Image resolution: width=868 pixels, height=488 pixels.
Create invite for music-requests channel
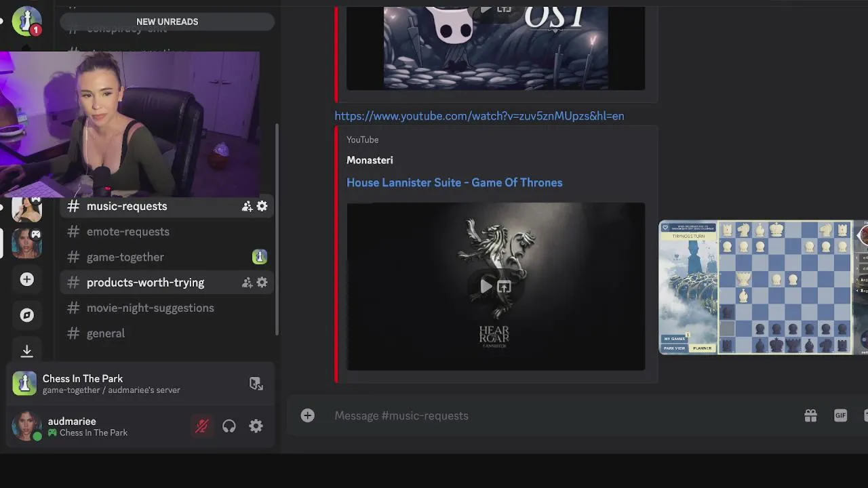click(x=247, y=206)
